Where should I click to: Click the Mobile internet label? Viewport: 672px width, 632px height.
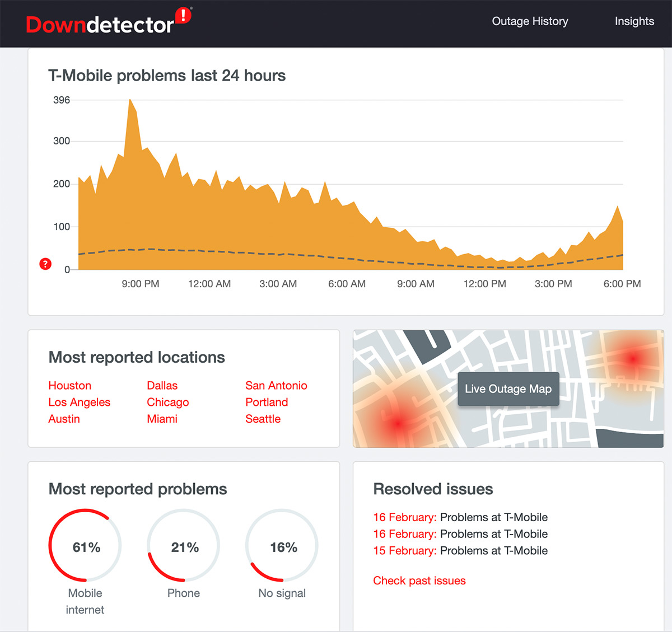85,601
